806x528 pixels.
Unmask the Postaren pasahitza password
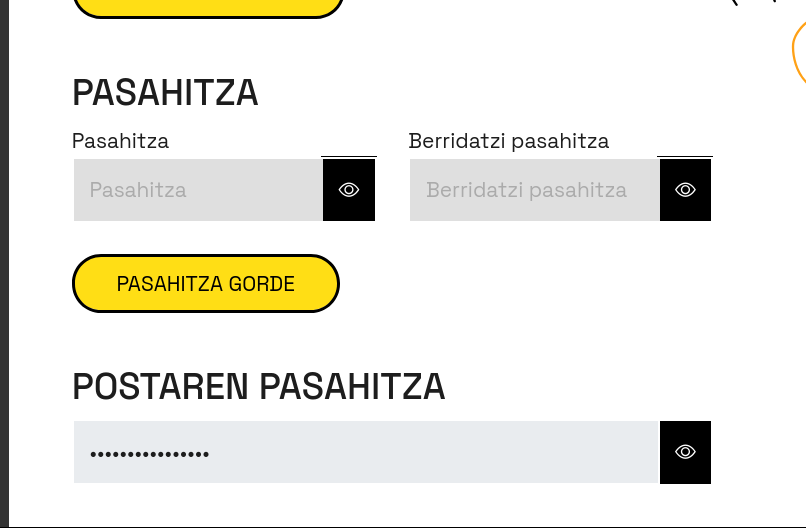[x=685, y=452]
